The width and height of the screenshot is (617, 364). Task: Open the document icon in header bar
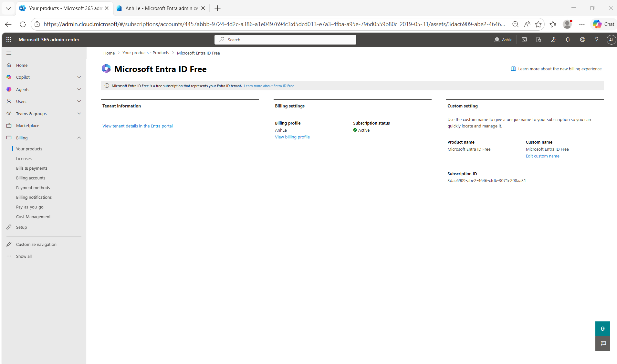click(539, 39)
